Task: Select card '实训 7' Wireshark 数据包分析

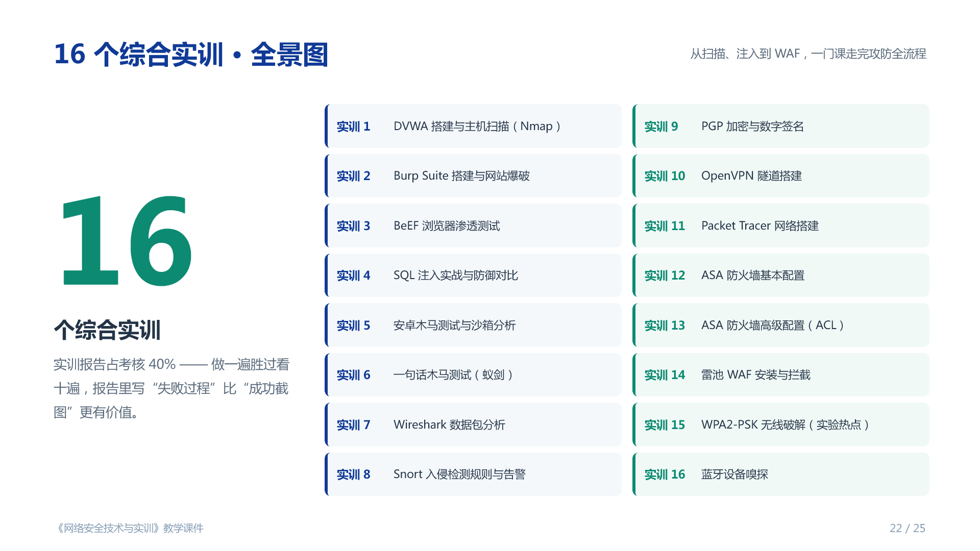Action: (x=473, y=424)
